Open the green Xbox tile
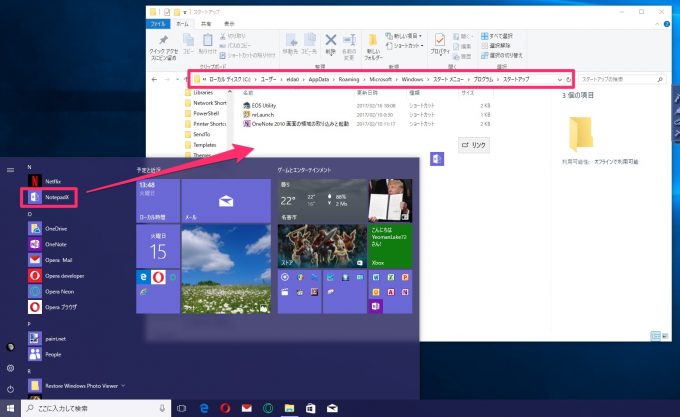The height and width of the screenshot is (417, 680). click(x=390, y=246)
